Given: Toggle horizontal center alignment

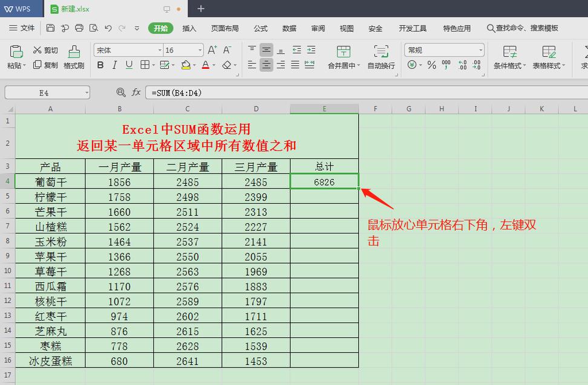Looking at the screenshot, I should coord(266,65).
